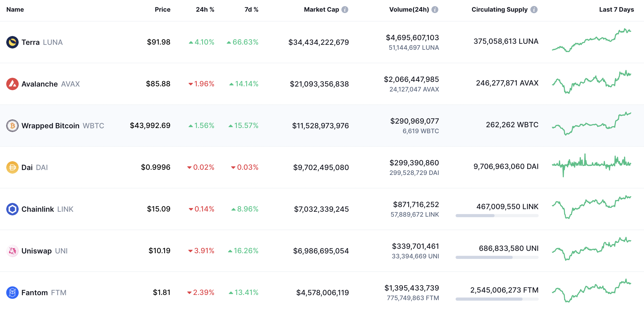Open Dai's 7-day sparkline chart
This screenshot has width=644, height=311.
pos(592,165)
